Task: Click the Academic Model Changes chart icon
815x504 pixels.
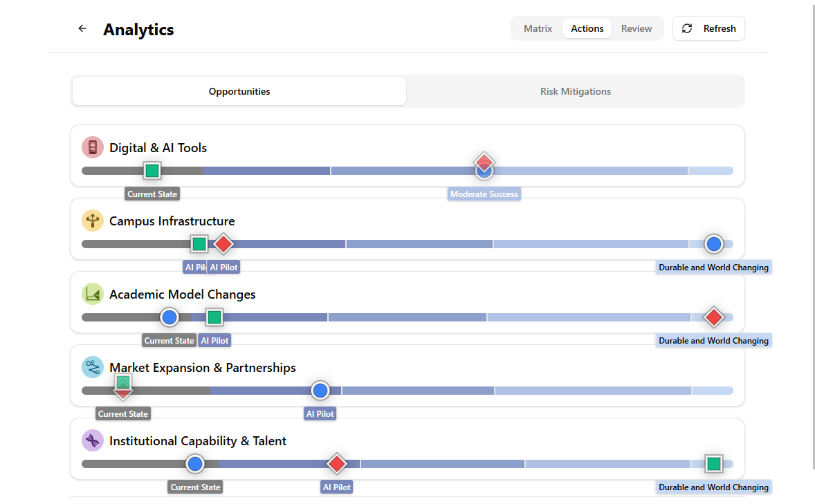Action: tap(93, 294)
